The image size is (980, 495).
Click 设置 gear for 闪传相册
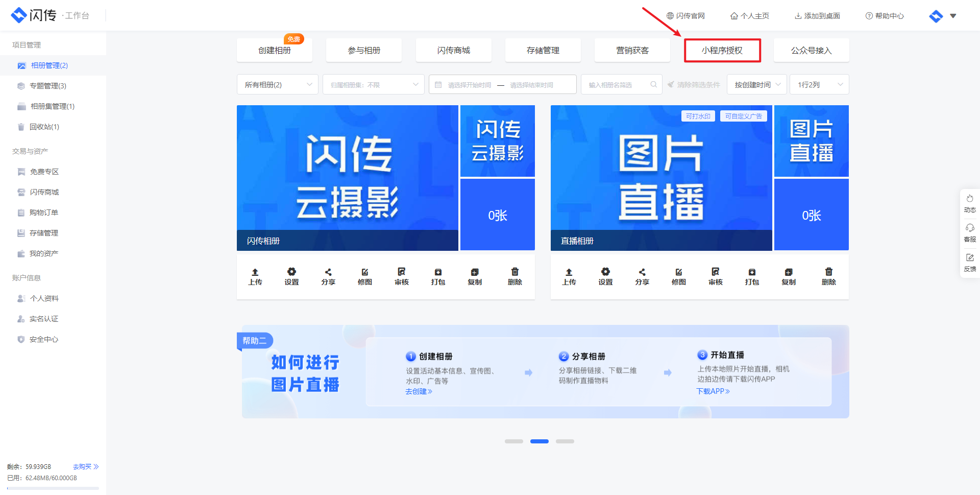point(291,276)
